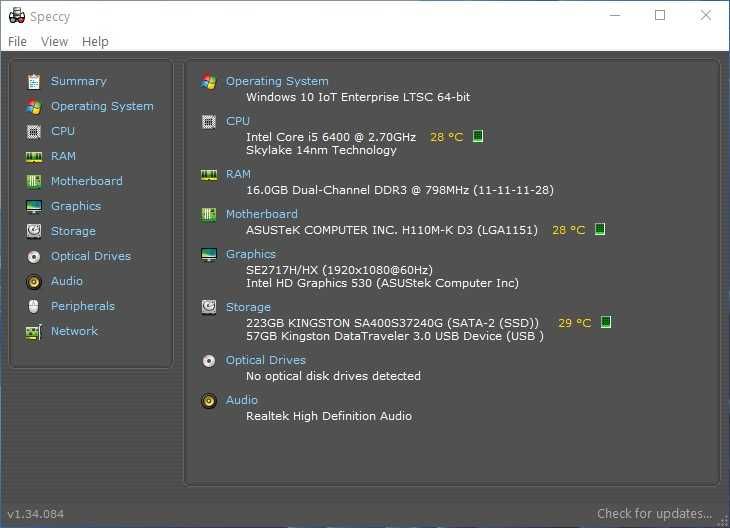Click the storage 29 °C temperature reading

tap(575, 323)
